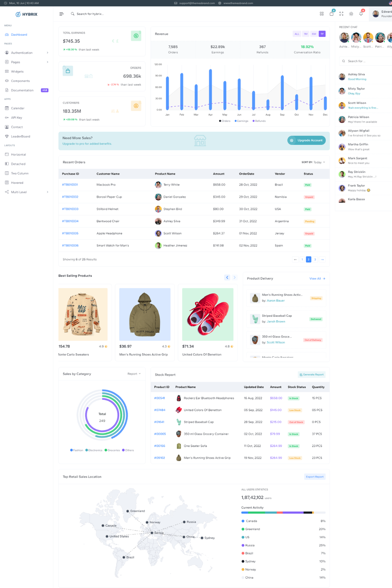Open the shopping bag cart icon

(332, 14)
